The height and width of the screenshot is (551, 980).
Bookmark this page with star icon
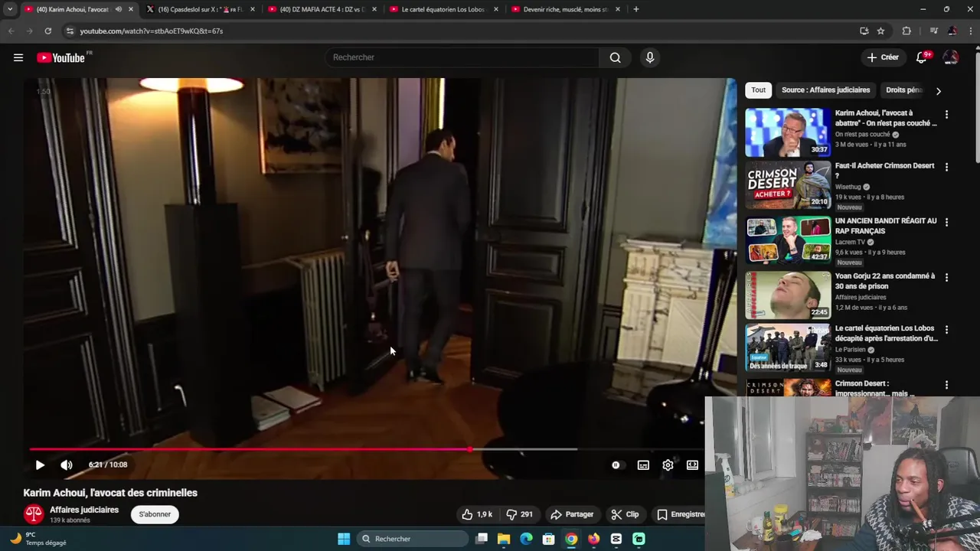[x=880, y=31]
